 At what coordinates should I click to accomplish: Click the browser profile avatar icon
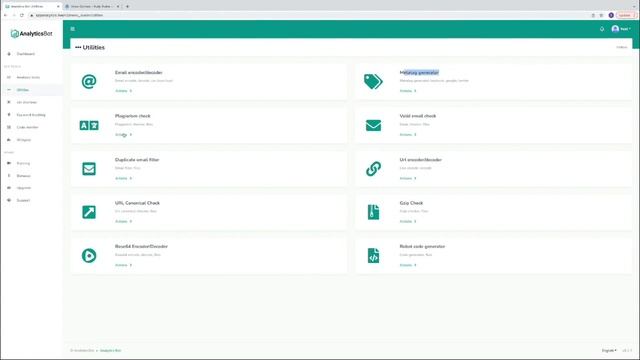click(611, 15)
